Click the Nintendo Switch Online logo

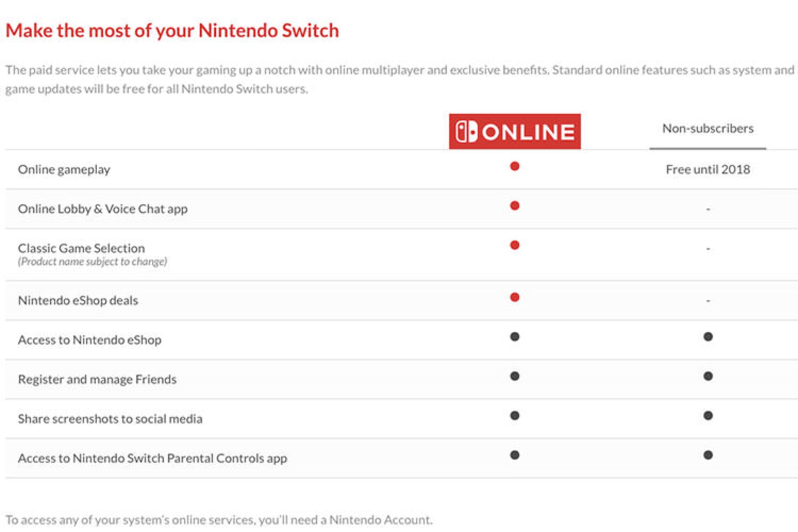[x=515, y=131]
